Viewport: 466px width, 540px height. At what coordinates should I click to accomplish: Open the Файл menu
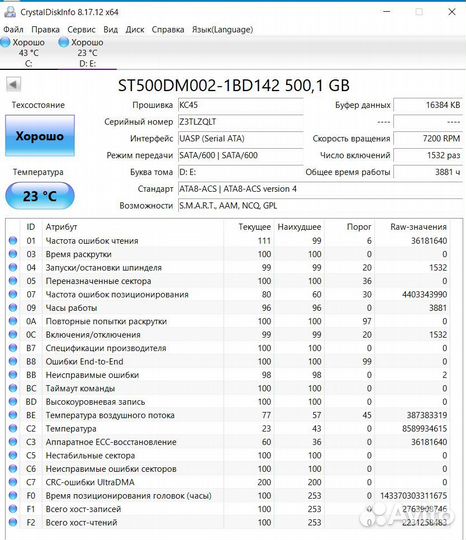pos(13,30)
